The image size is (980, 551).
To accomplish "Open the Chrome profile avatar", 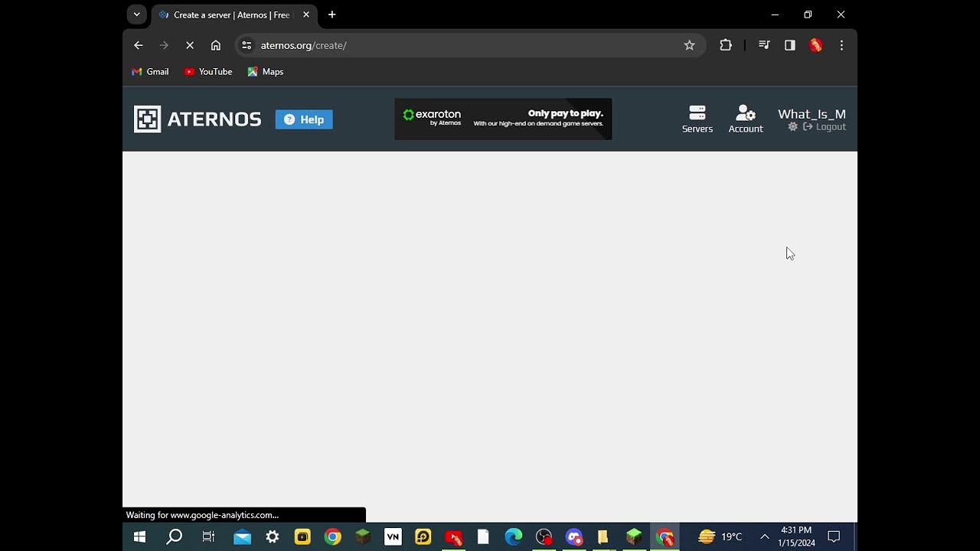I will [x=816, y=45].
